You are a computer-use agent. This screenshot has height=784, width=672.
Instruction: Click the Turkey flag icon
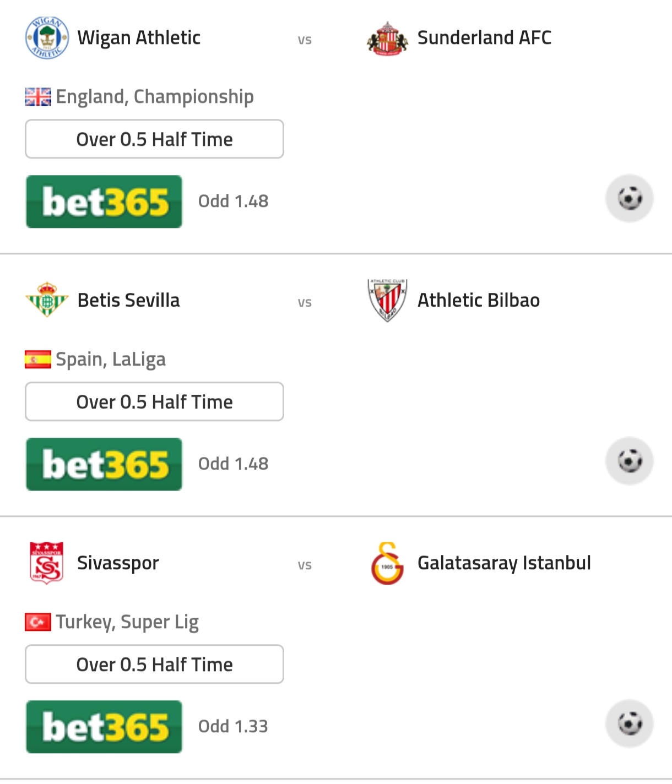coord(38,622)
